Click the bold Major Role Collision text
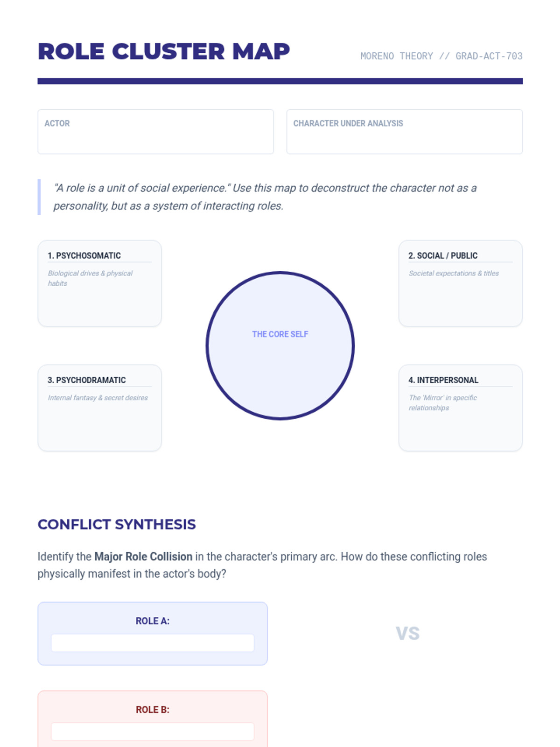Screen dimensions: 560x747 tap(143, 557)
